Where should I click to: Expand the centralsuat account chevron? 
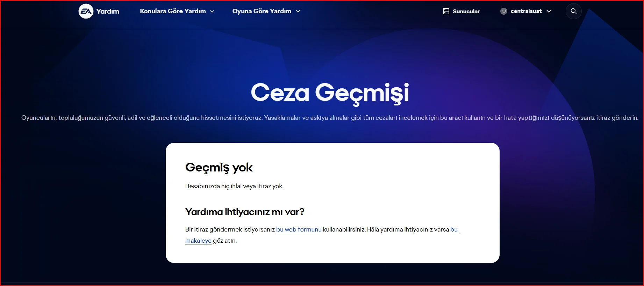(549, 11)
